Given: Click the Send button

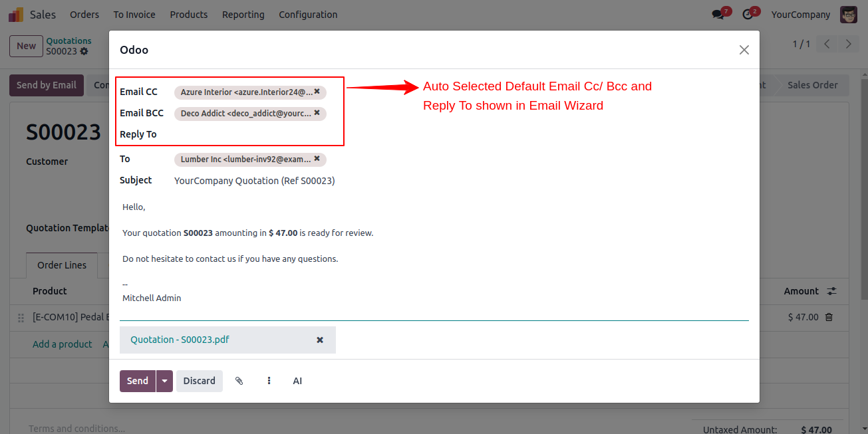Looking at the screenshot, I should pyautogui.click(x=138, y=381).
